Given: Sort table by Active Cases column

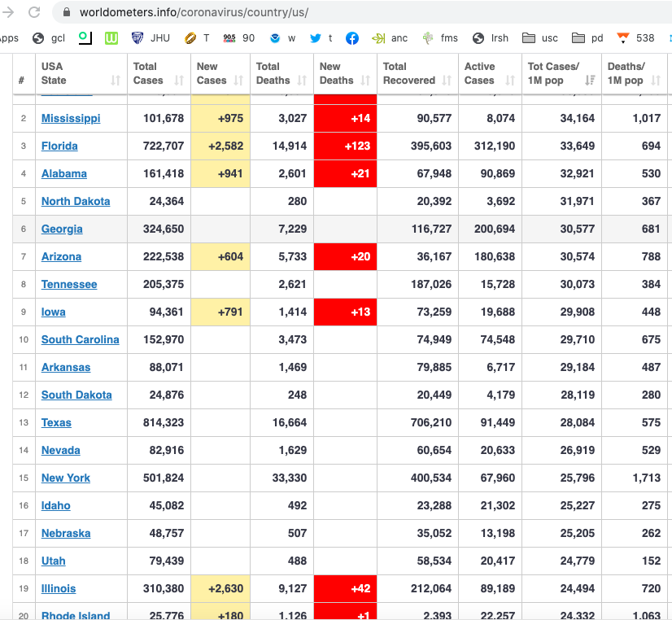Looking at the screenshot, I should tap(510, 80).
